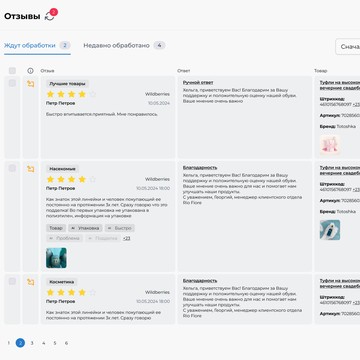
Task: Click the Товар column header
Action: (x=321, y=71)
